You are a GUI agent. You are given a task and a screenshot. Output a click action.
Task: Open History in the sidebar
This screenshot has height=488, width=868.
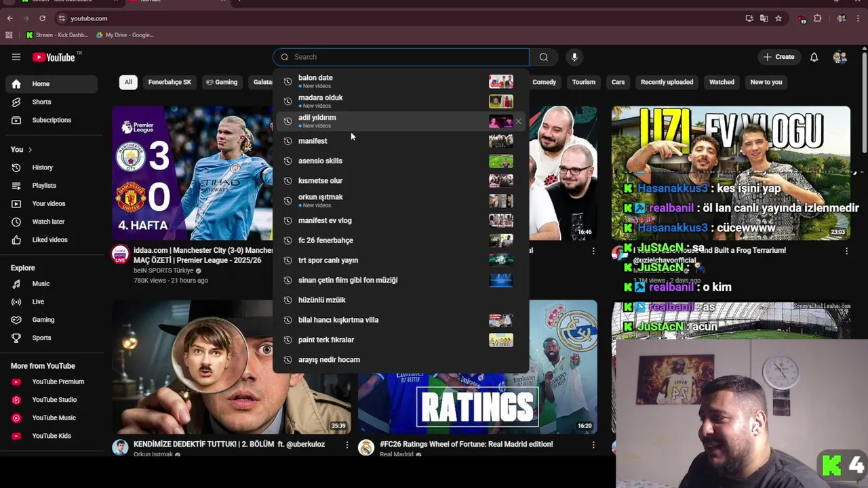coord(52,167)
